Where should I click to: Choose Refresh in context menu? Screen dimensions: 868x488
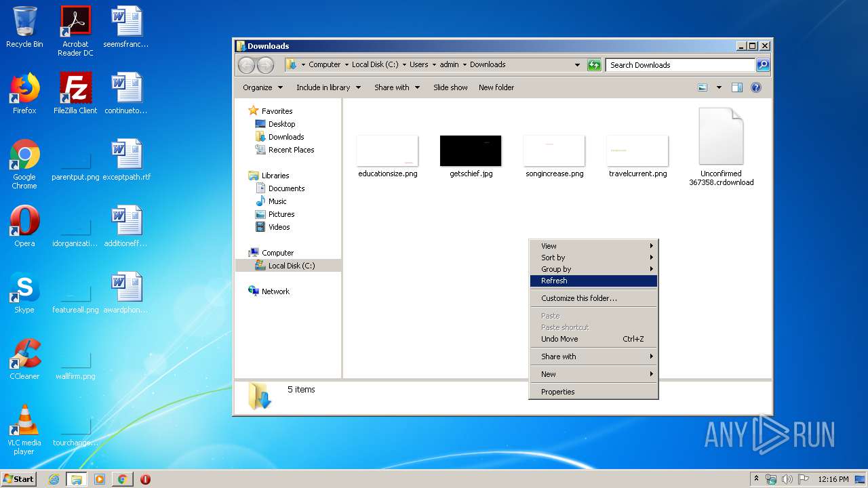coord(593,281)
